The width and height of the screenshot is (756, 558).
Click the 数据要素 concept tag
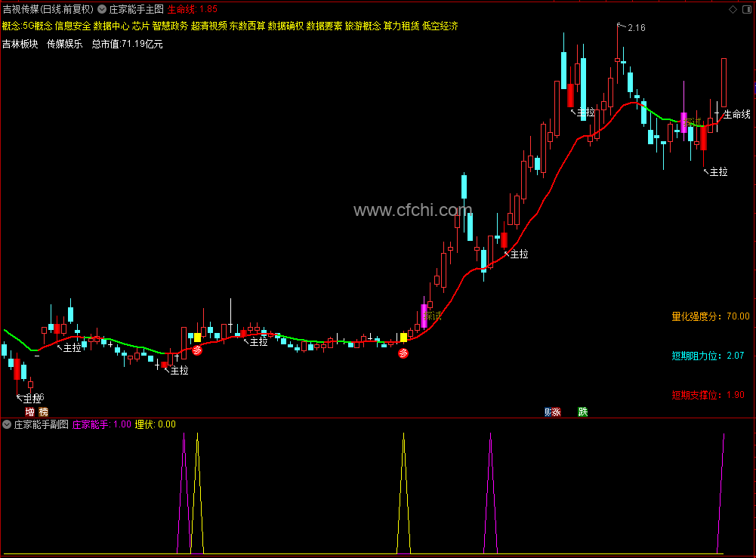(x=325, y=26)
